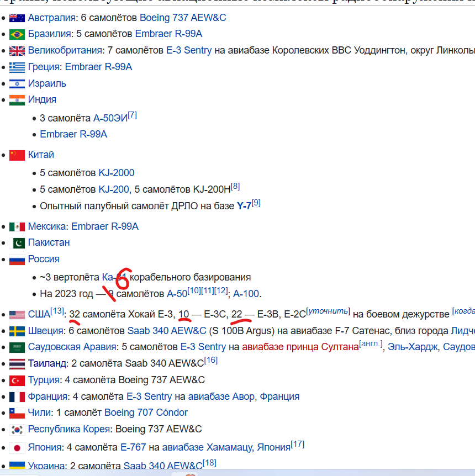Click the Russia flag icon
This screenshot has height=476, width=475.
(17, 260)
